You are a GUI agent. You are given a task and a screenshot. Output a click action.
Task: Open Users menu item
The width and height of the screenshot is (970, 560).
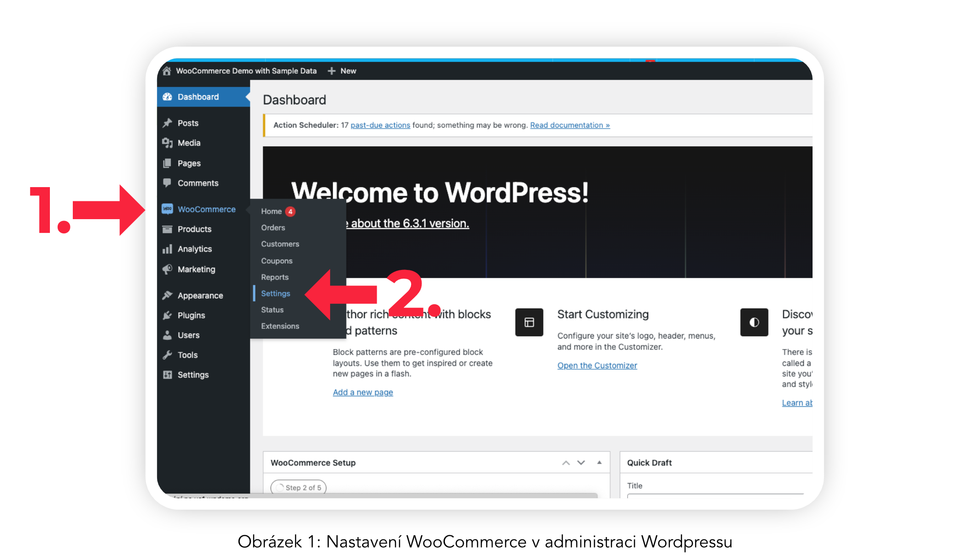pyautogui.click(x=189, y=335)
